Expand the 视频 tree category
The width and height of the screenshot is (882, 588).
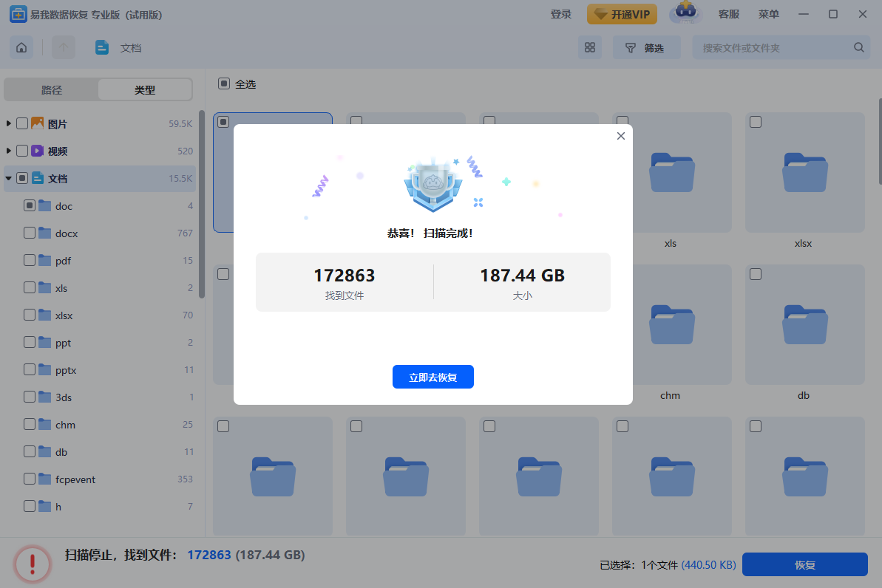tap(9, 151)
